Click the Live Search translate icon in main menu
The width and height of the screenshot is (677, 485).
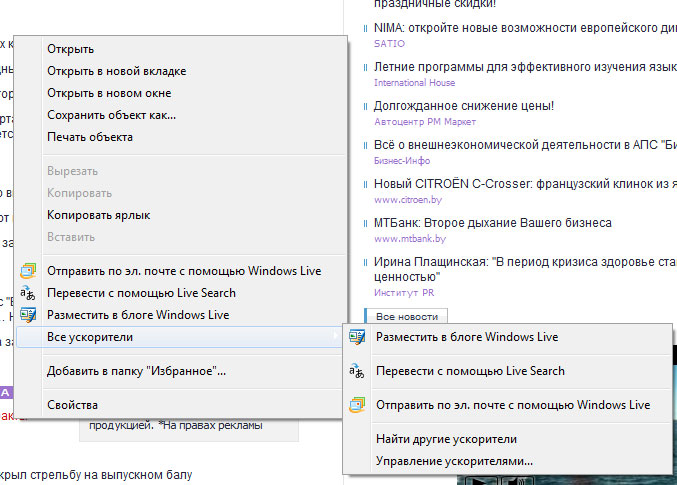(x=28, y=293)
